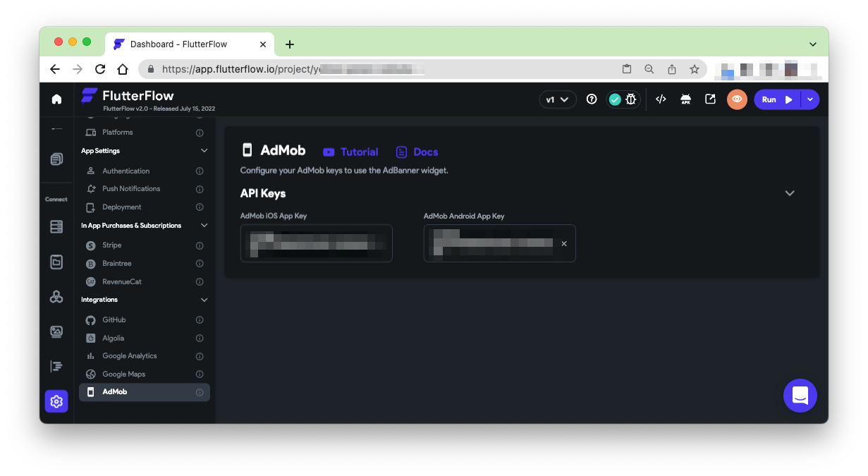Screen dimensions: 868x476
Task: Open browser tab list chevron
Action: point(813,44)
